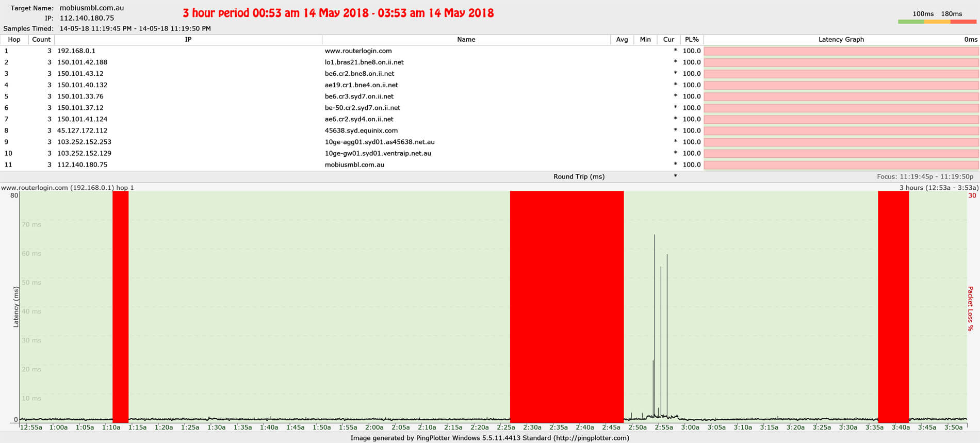
Task: Click the Focus: 11:19:45p - 11:19:50p text
Action: pos(925,176)
